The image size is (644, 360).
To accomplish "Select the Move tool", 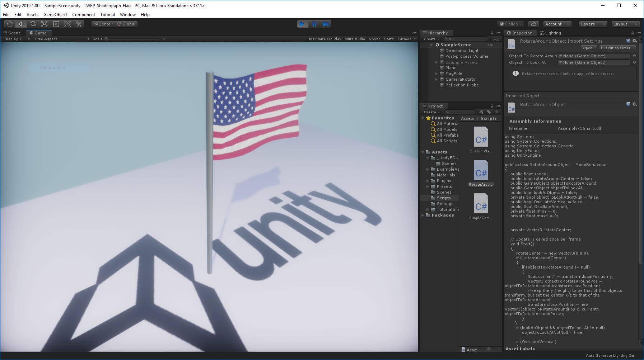I will click(21, 24).
